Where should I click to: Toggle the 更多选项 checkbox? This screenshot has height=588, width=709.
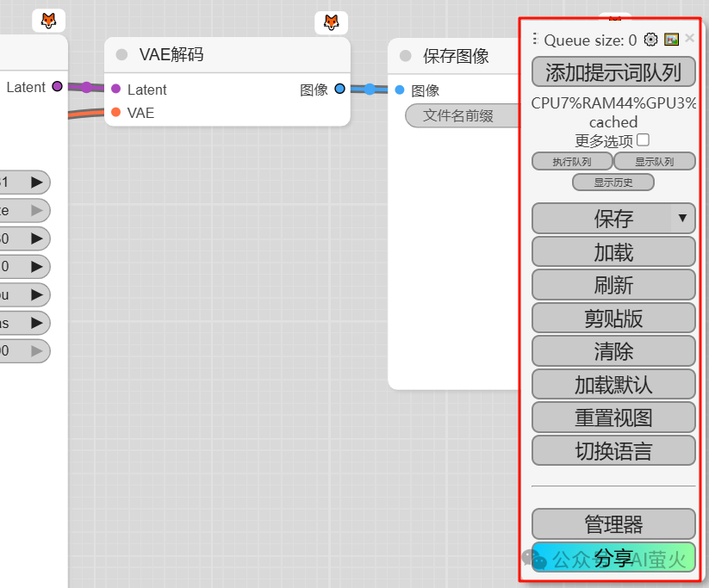click(x=643, y=140)
